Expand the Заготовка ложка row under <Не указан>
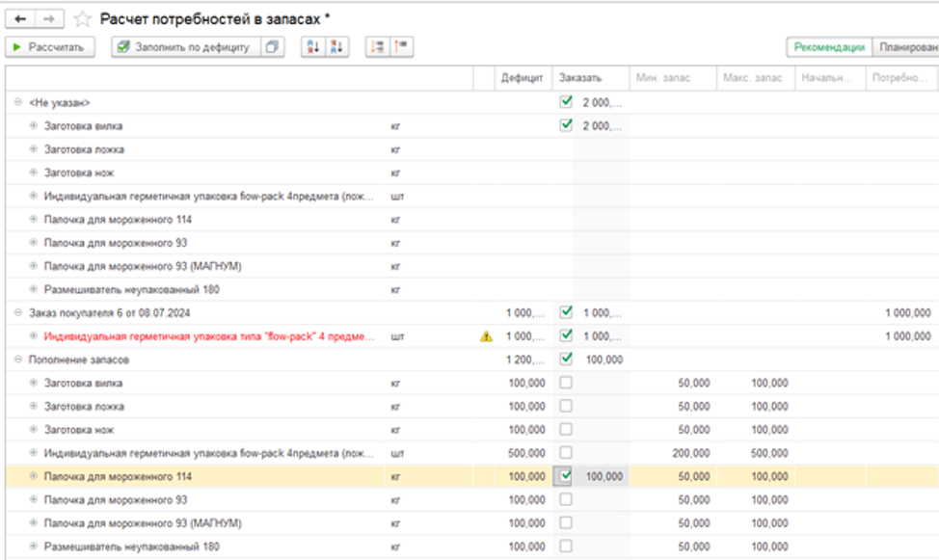 tap(34, 149)
